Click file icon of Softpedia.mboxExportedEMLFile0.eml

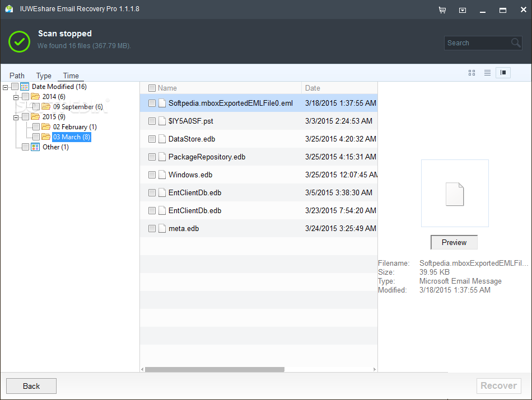pyautogui.click(x=162, y=103)
